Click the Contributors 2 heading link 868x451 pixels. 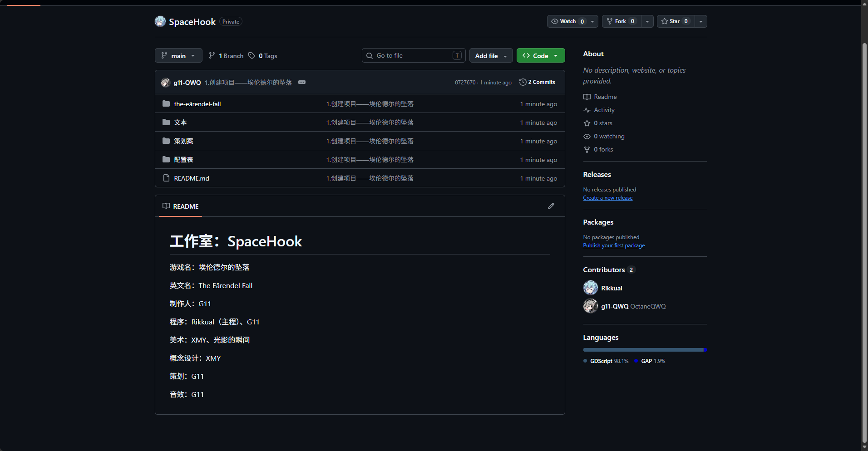tap(609, 270)
